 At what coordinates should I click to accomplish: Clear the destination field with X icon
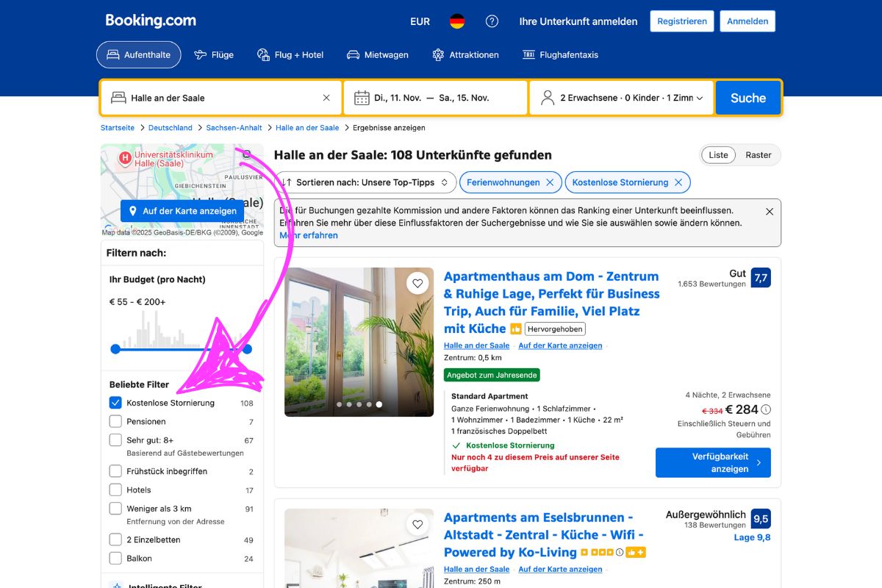coord(326,98)
